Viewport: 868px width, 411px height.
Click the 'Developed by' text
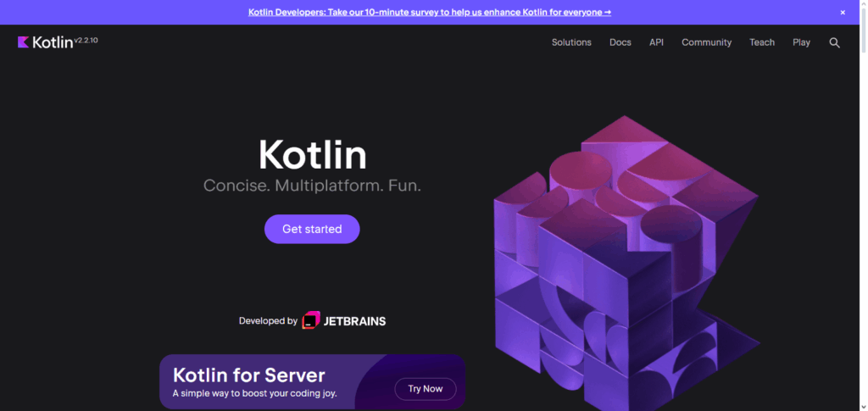(268, 321)
